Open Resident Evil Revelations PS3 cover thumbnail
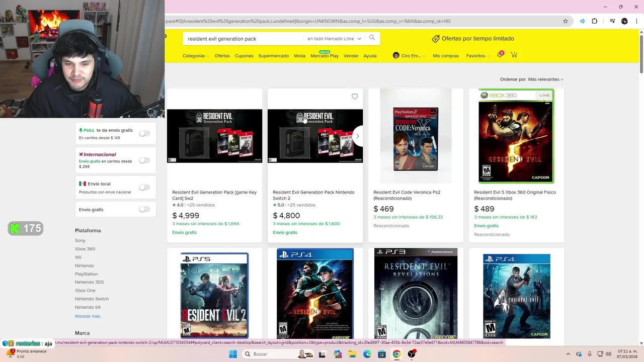This screenshot has height=362, width=644. point(416,294)
